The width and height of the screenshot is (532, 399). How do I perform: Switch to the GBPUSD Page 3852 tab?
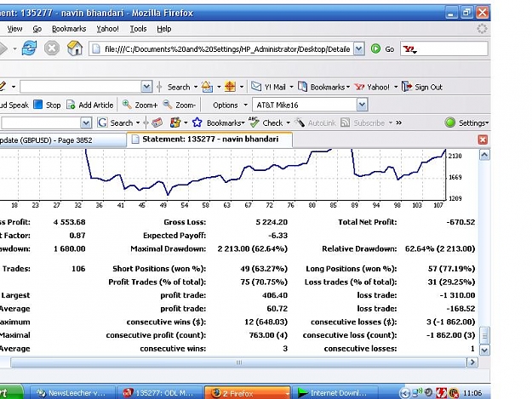point(63,140)
